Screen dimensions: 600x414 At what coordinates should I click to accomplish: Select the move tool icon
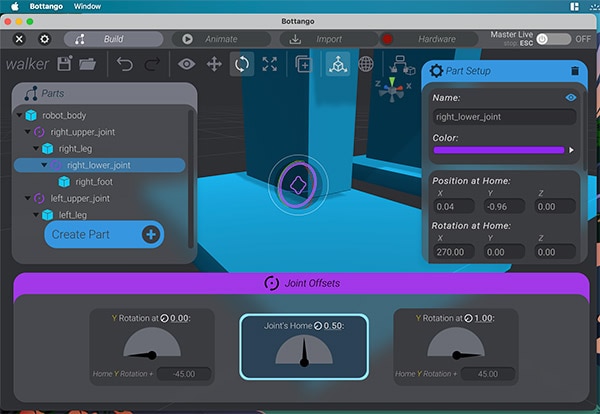pyautogui.click(x=213, y=64)
